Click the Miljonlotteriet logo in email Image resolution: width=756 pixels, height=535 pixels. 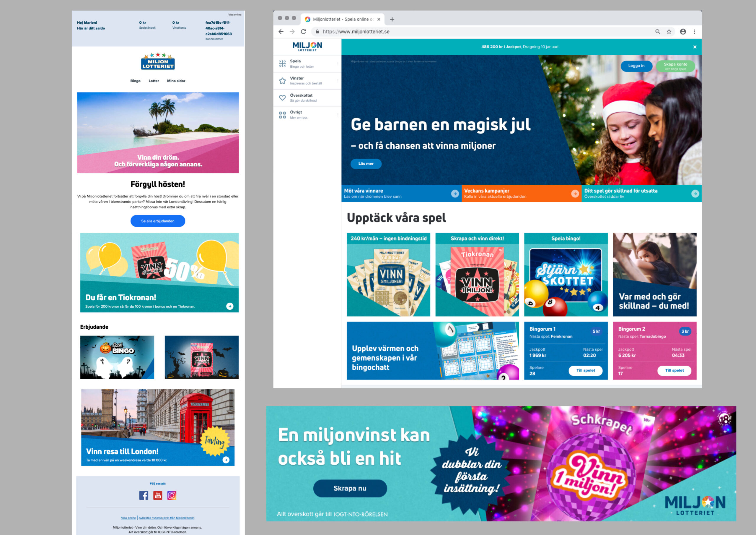[158, 62]
